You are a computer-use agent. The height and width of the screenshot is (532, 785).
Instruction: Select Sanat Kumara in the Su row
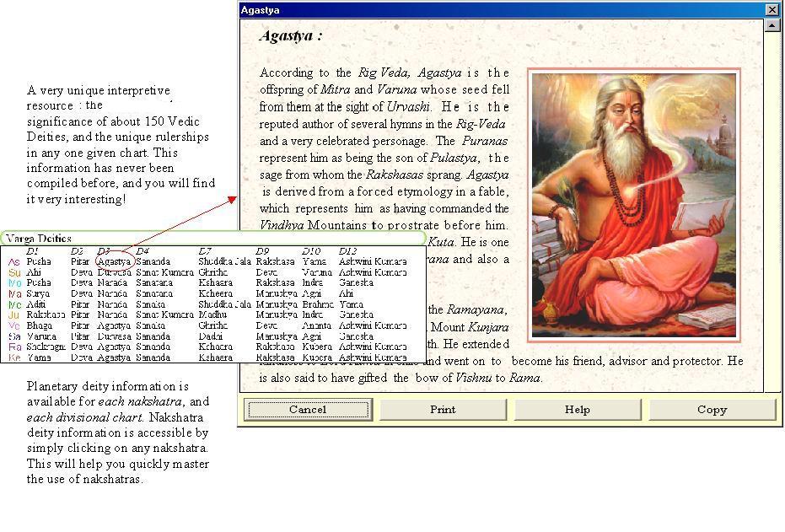tap(164, 272)
